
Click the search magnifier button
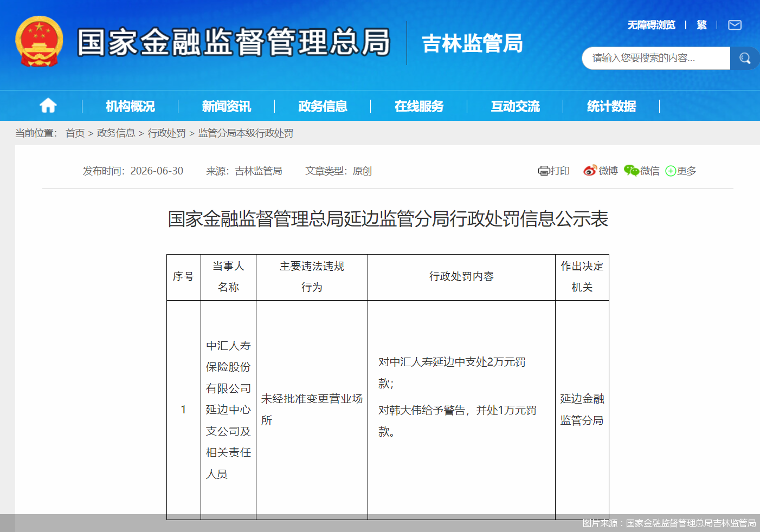[745, 58]
